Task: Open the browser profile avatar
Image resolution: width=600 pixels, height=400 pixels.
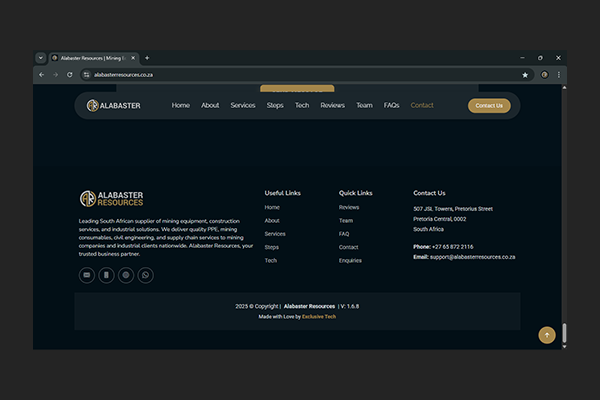Action: [545, 75]
